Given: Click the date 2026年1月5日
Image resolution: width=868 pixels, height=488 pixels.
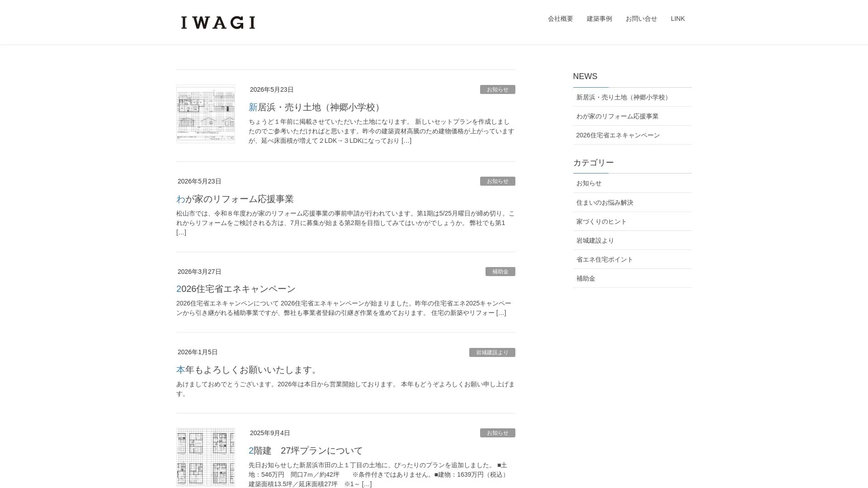Looking at the screenshot, I should click(198, 352).
